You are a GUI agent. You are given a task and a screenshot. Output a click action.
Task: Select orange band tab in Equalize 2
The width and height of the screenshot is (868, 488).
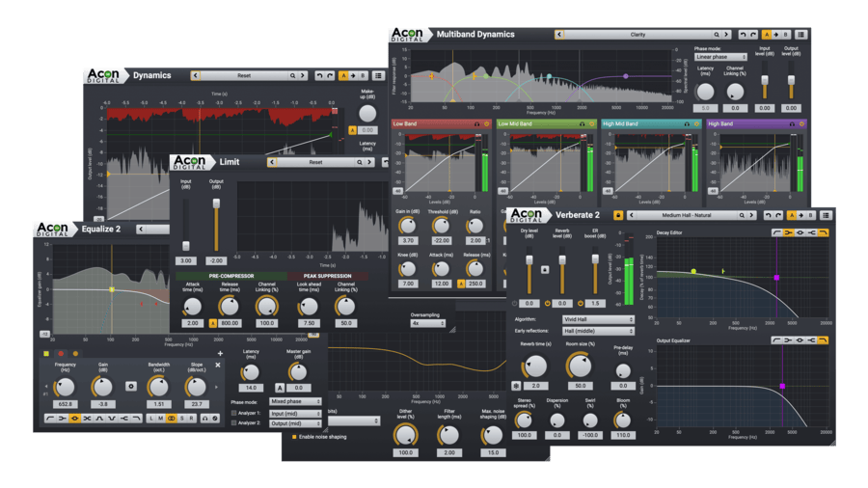[75, 354]
